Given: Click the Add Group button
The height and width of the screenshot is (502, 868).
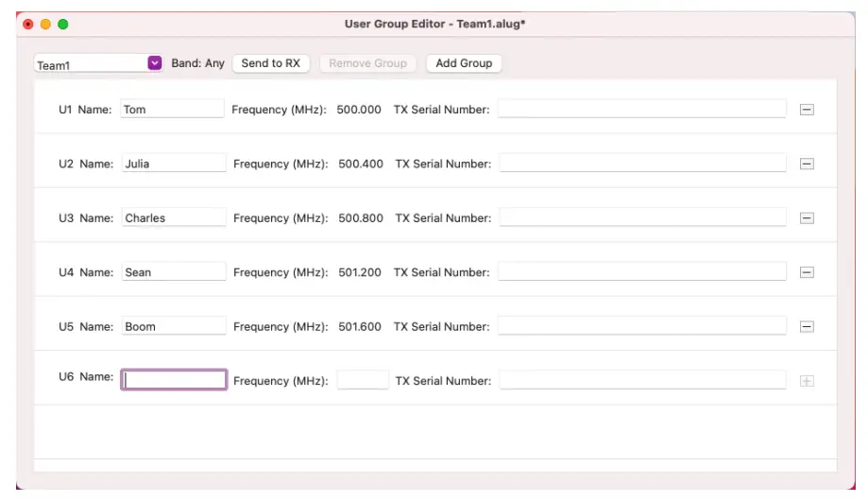Looking at the screenshot, I should pos(464,63).
